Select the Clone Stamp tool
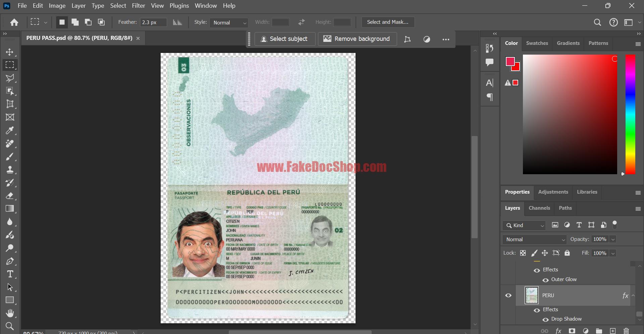The image size is (644, 334). coord(10,170)
